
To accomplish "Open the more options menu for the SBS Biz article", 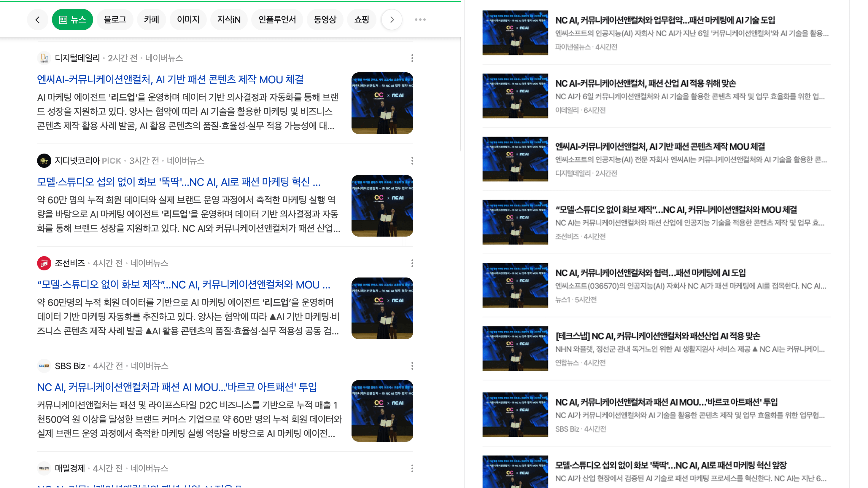I will point(412,366).
